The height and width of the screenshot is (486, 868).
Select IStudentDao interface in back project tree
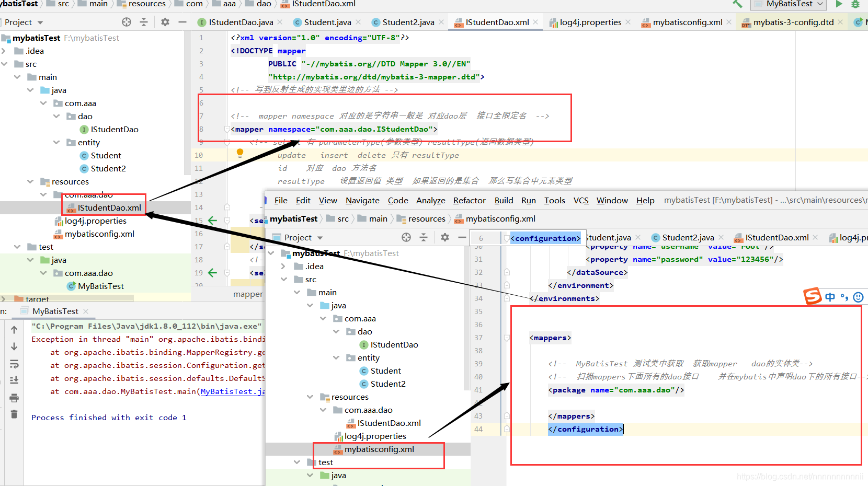pyautogui.click(x=114, y=129)
